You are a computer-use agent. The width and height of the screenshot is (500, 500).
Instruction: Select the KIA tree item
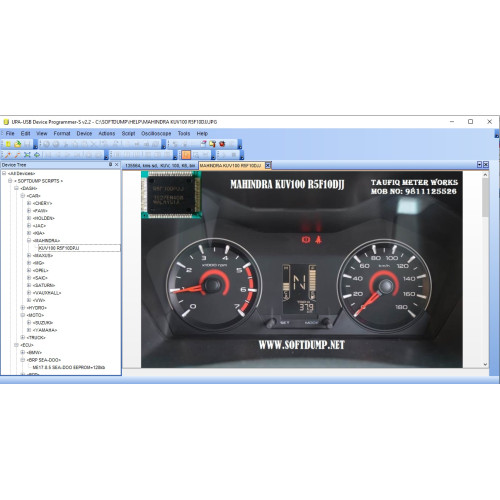click(39, 233)
